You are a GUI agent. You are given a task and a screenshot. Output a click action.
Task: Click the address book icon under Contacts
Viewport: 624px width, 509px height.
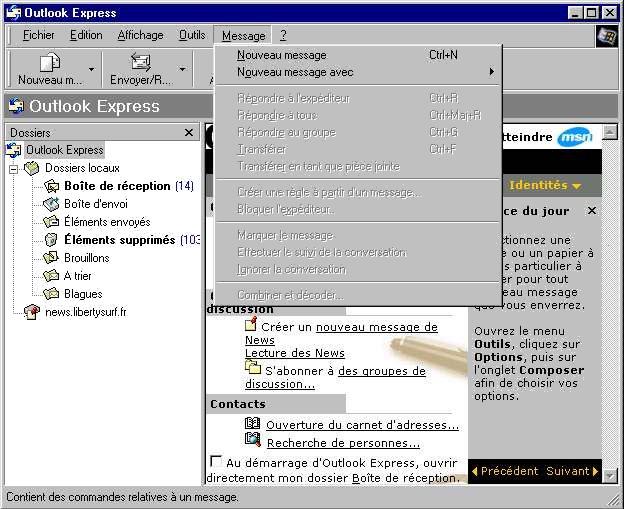coord(253,424)
